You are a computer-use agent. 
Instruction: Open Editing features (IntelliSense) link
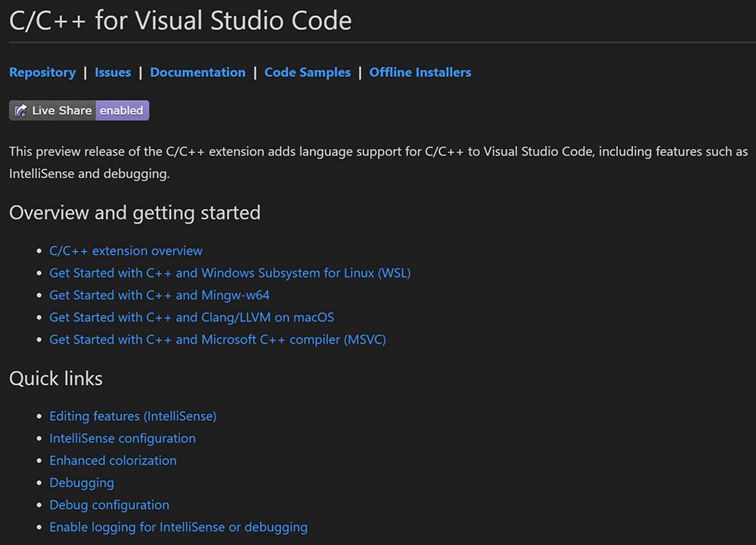coord(133,416)
